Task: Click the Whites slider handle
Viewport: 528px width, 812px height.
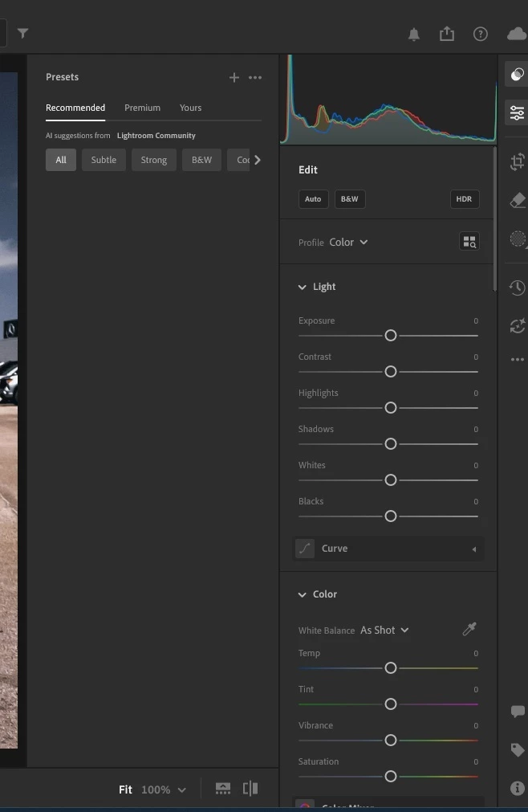Action: point(391,480)
